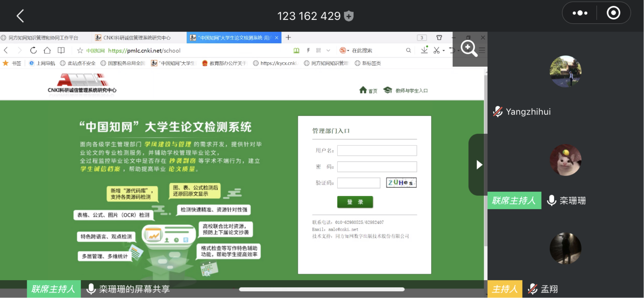Screen dimensions: 644x298
Task: Click the browser download arrow icon
Action: [x=424, y=50]
